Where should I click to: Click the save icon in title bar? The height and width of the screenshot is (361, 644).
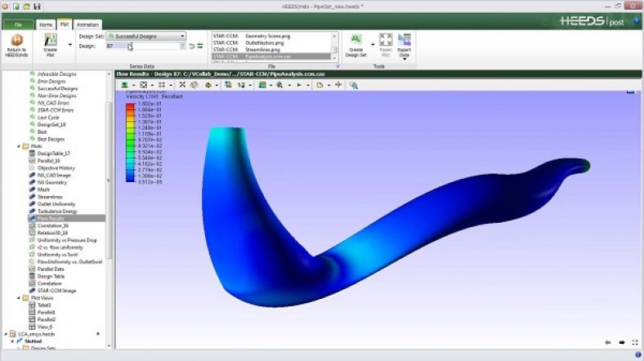[37, 7]
